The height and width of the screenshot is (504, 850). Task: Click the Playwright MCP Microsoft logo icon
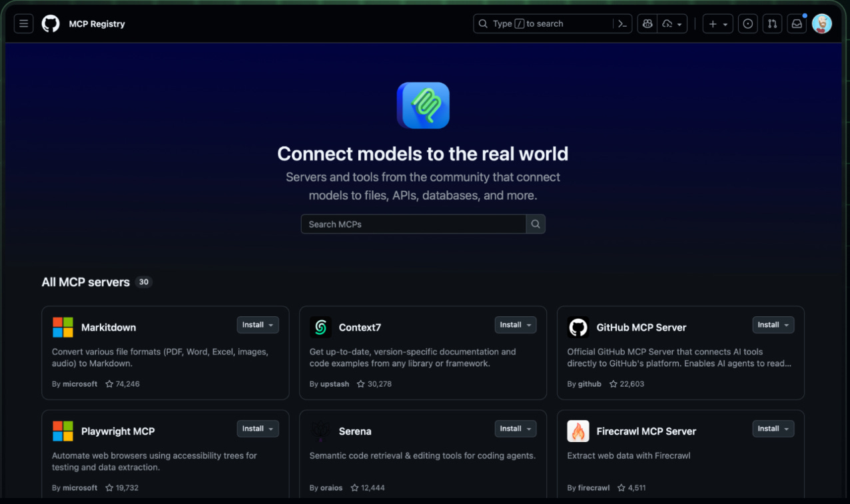(63, 431)
